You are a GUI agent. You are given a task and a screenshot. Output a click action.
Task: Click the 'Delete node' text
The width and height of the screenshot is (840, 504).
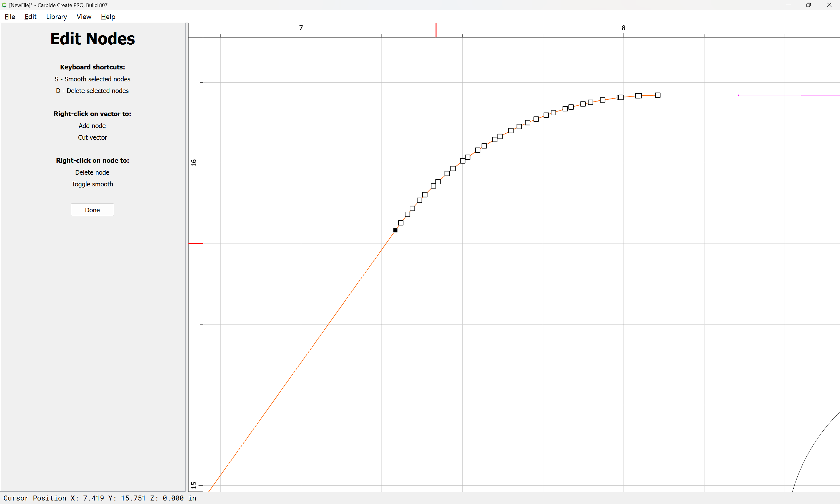click(x=92, y=173)
